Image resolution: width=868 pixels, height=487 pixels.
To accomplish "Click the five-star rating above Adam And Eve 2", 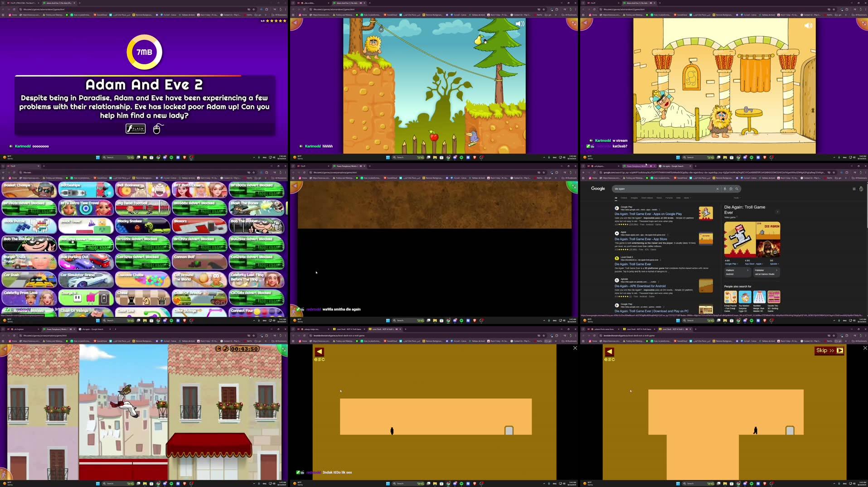I will (276, 21).
